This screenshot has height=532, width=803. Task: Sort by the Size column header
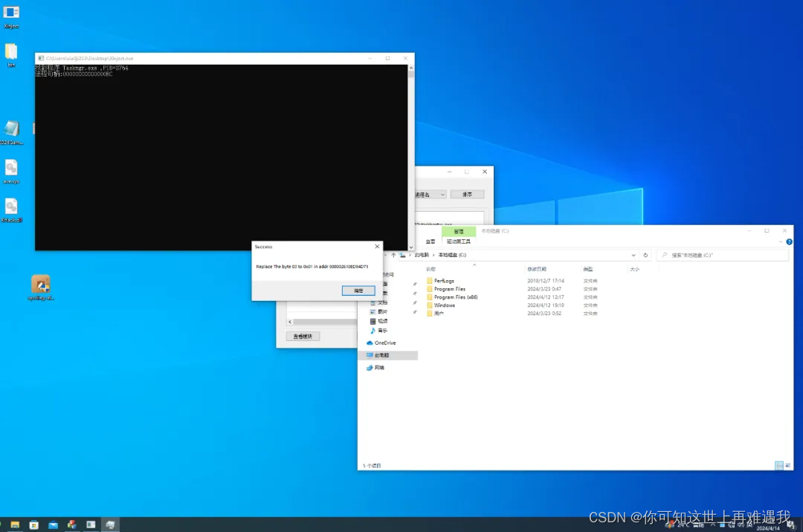634,269
